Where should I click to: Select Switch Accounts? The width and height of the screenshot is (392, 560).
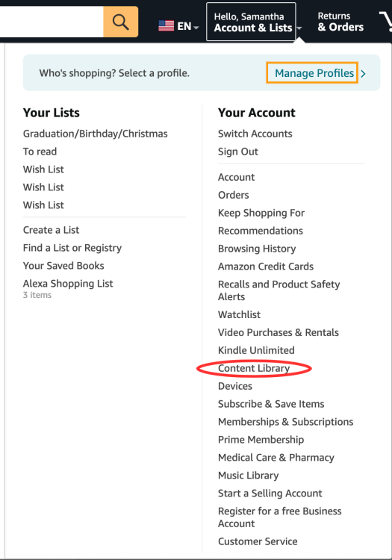coord(255,134)
